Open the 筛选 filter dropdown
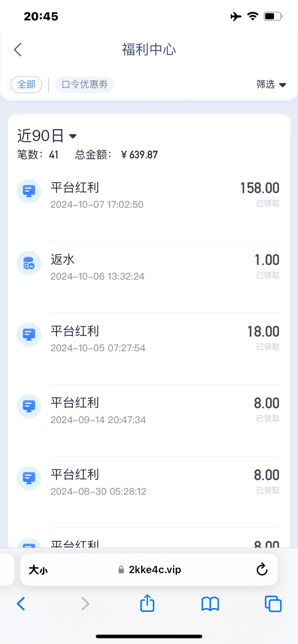Viewport: 298px width, 644px height. 271,85
